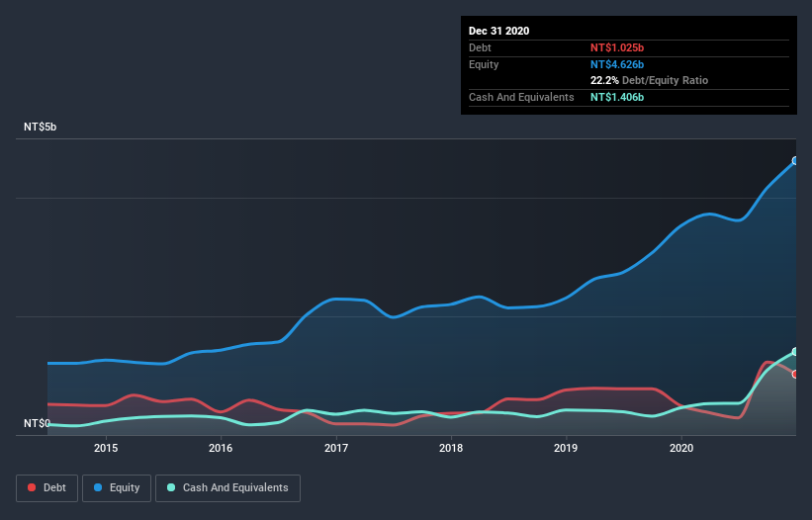This screenshot has width=812, height=520.
Task: Click the Cash And Equivalents tooltip row label
Action: click(521, 97)
